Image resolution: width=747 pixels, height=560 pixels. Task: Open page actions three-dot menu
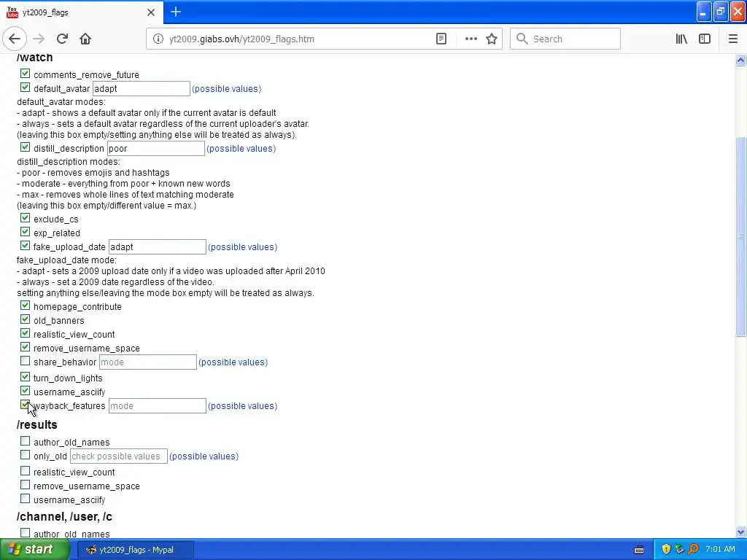pyautogui.click(x=471, y=39)
